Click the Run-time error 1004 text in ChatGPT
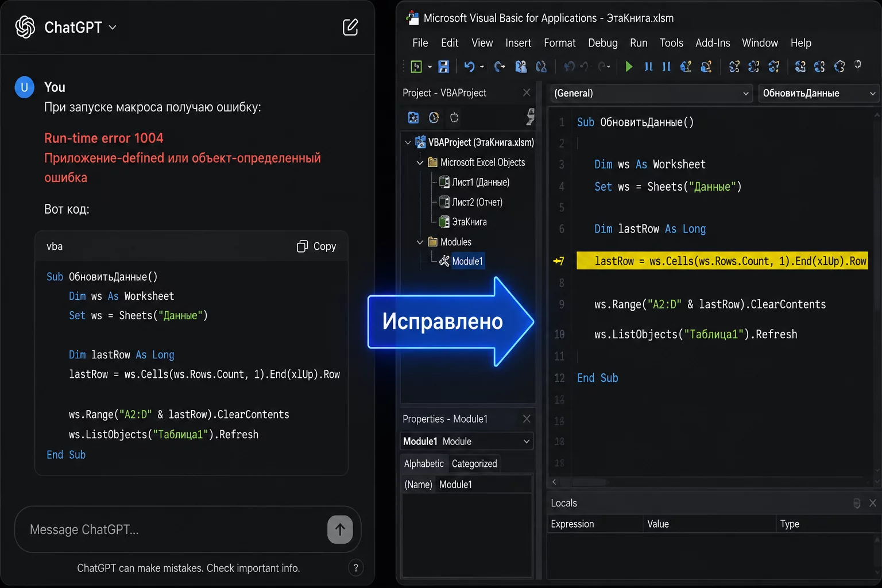Image resolution: width=882 pixels, height=588 pixels. (104, 138)
